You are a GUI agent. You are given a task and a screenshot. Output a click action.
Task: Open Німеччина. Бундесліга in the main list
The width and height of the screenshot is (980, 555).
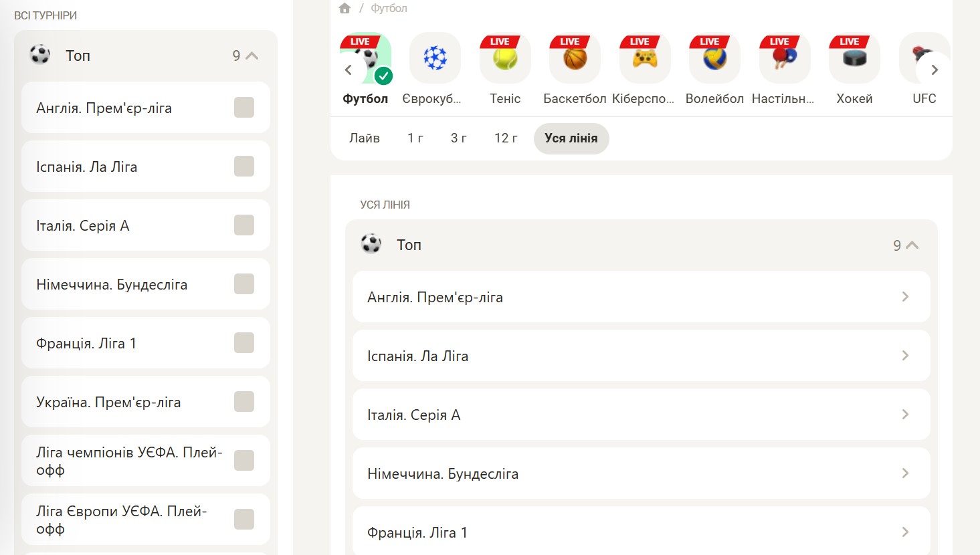[x=641, y=473]
